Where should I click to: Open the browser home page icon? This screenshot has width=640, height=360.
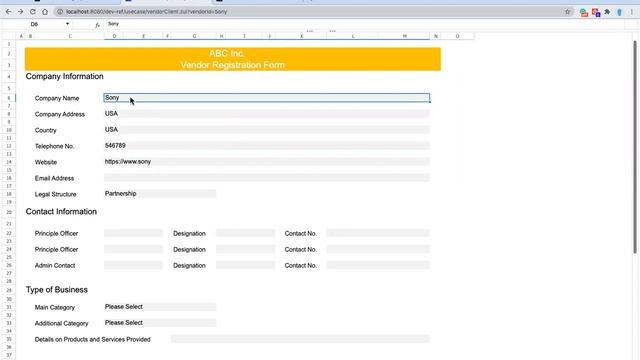[x=45, y=12]
